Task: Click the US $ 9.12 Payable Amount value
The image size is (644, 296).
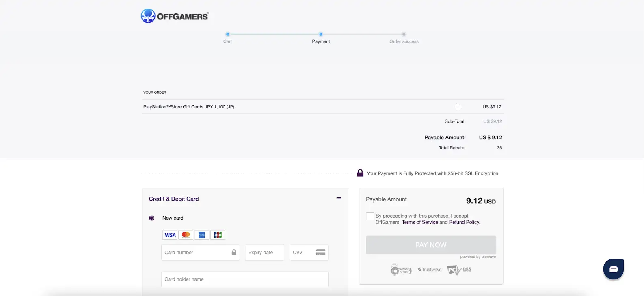Action: coord(491,138)
